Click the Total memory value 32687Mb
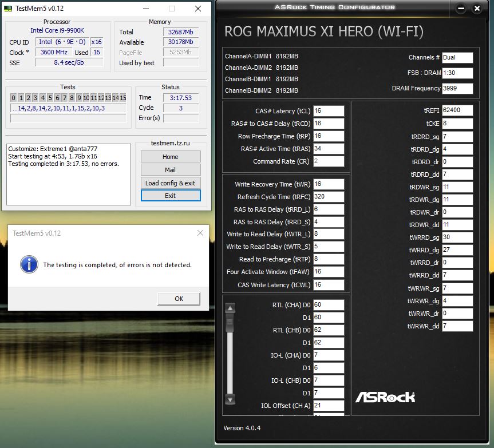 tap(180, 32)
